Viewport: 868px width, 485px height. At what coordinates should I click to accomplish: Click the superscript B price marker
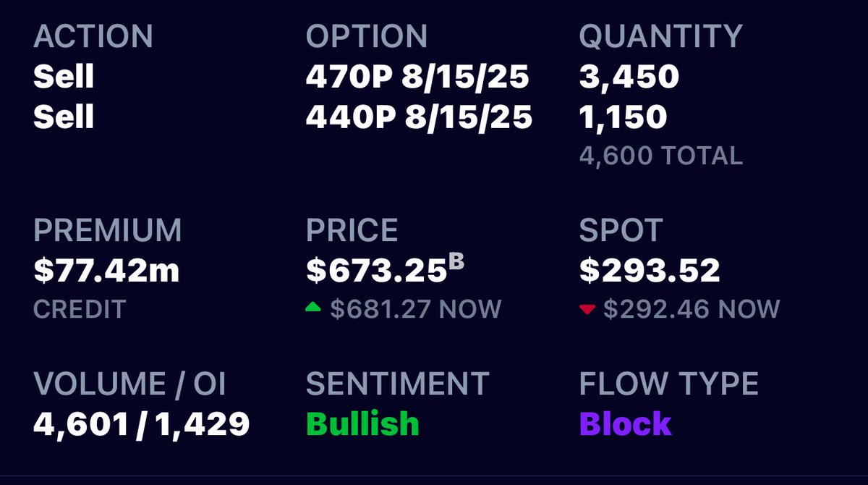(x=456, y=259)
